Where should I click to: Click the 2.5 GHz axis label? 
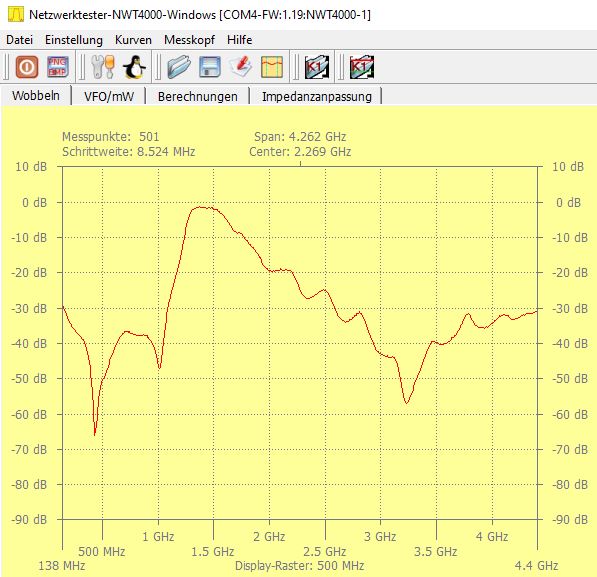[x=324, y=551]
